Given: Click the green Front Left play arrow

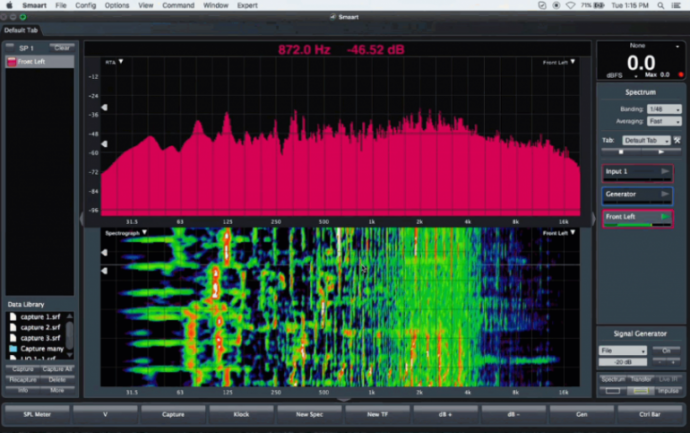Looking at the screenshot, I should [x=665, y=217].
